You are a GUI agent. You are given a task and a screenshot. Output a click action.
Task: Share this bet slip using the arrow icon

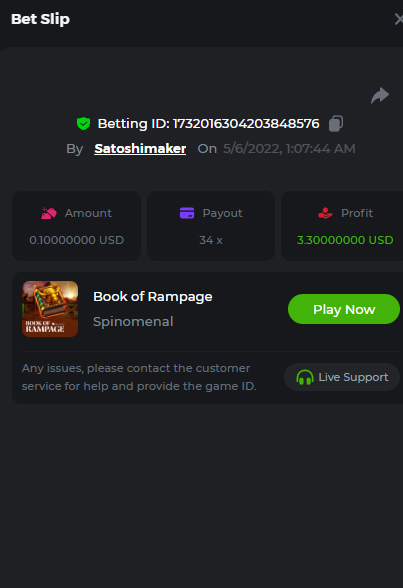point(380,95)
